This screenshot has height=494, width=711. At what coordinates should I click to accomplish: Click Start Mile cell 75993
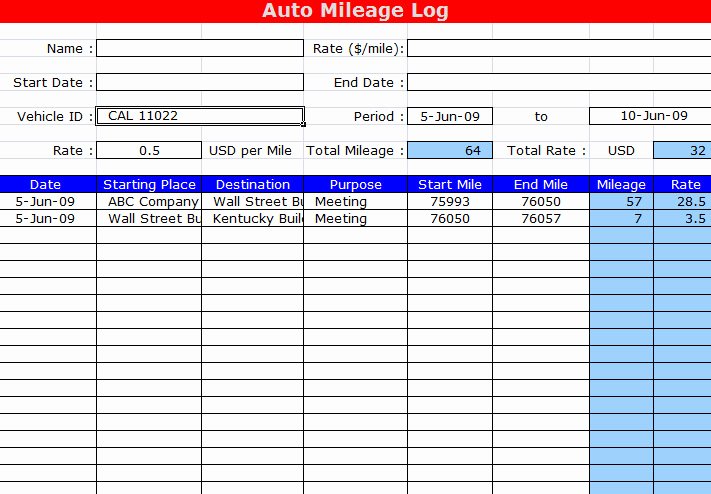coord(450,201)
